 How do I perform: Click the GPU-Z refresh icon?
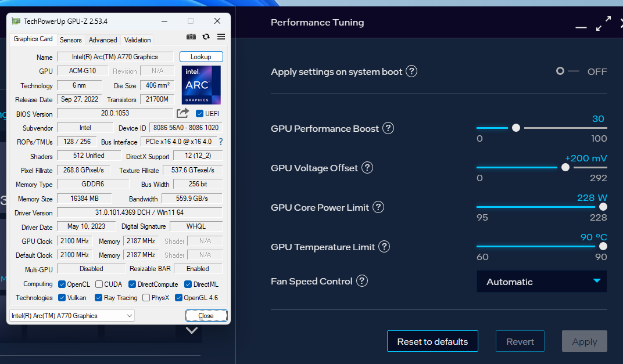click(206, 37)
